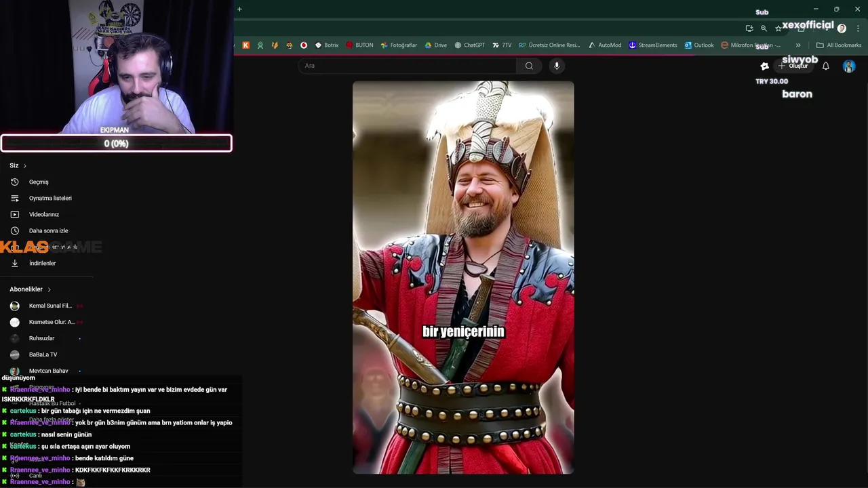
Task: Click the xexofficial overlay name
Action: pos(808,25)
